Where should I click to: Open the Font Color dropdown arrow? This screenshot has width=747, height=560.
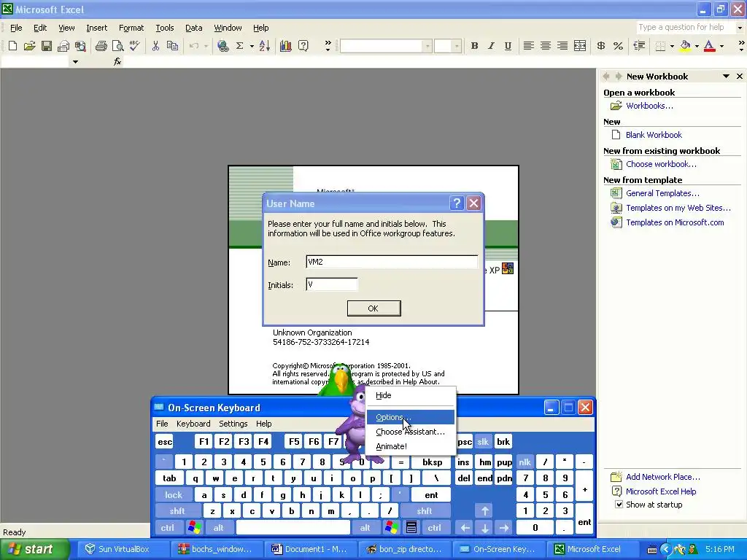point(721,46)
